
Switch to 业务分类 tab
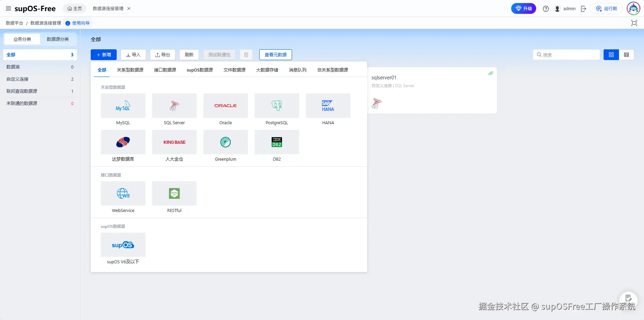(22, 39)
